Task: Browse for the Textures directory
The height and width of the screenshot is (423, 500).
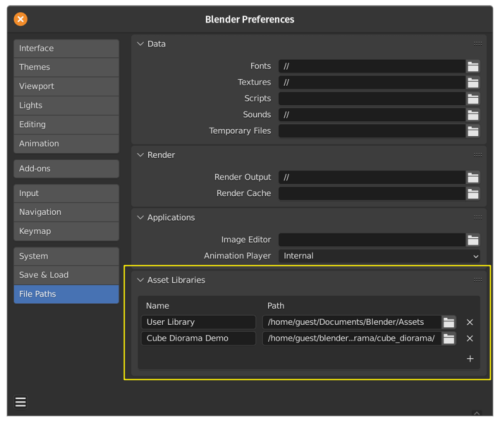Action: (x=473, y=82)
